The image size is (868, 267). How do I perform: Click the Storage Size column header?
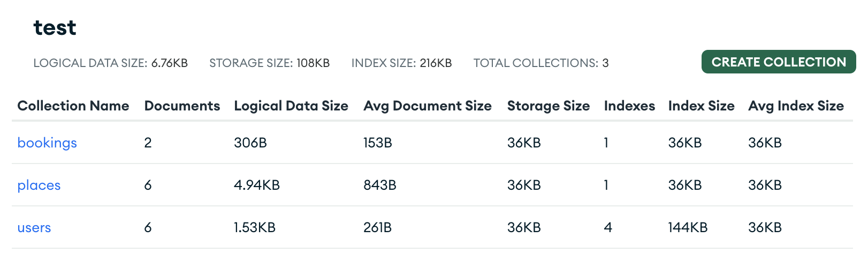click(549, 106)
